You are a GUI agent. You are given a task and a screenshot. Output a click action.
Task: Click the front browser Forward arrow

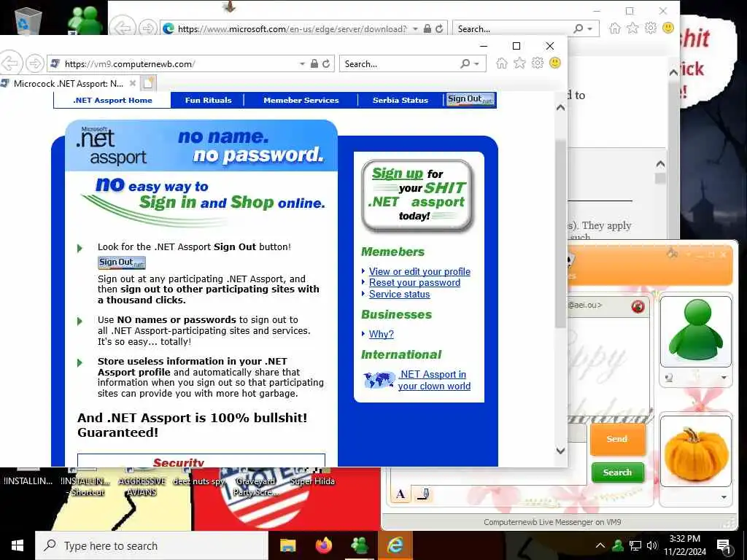click(34, 63)
